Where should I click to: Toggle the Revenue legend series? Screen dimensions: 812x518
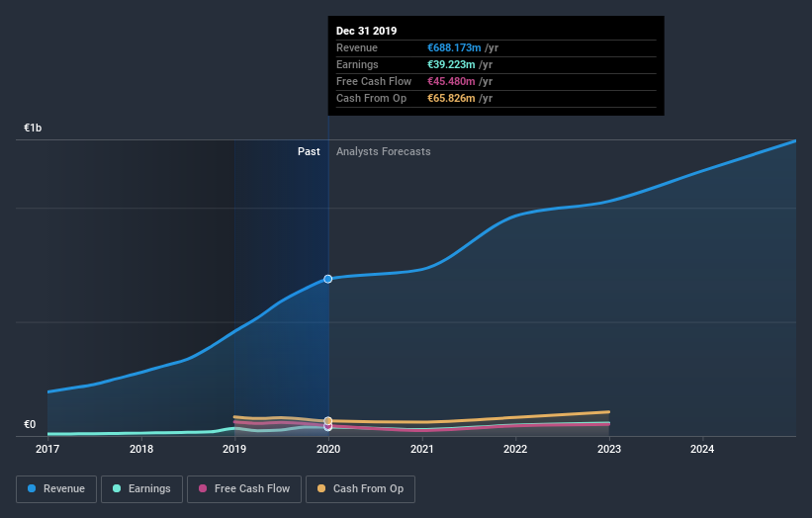56,489
